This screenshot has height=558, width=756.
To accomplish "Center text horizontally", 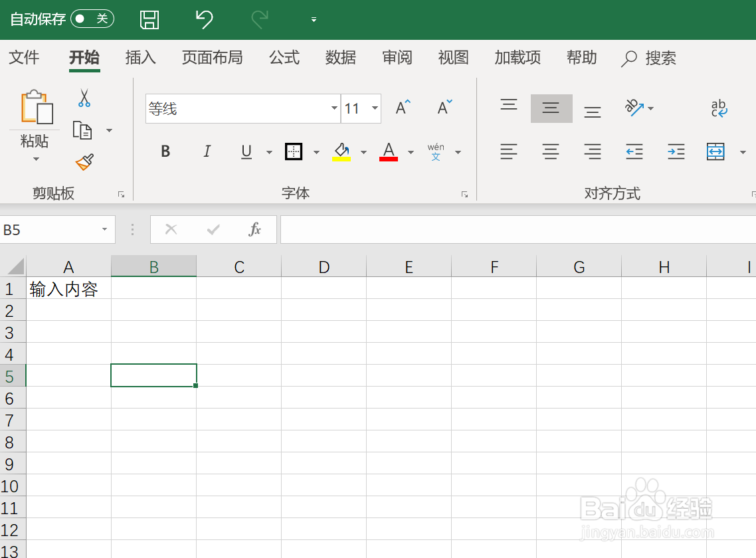I will pyautogui.click(x=551, y=151).
